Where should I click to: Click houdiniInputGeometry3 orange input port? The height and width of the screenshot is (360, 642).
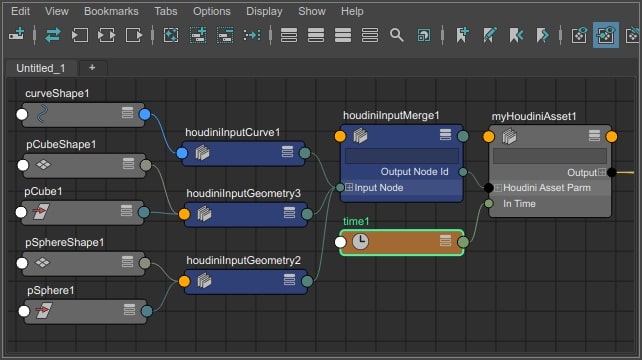184,214
